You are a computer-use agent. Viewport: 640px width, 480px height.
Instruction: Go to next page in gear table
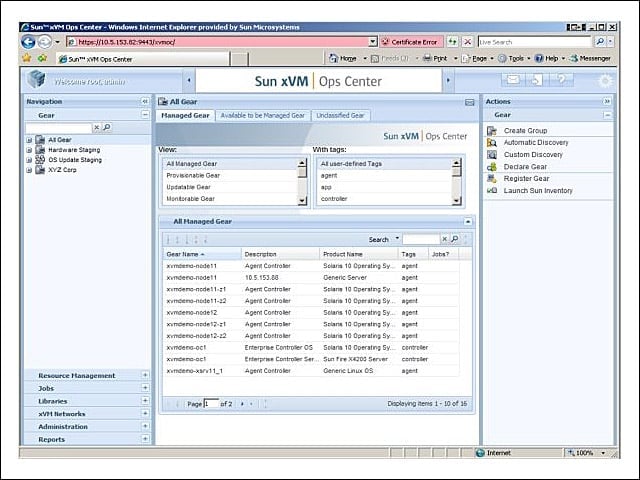[x=242, y=404]
